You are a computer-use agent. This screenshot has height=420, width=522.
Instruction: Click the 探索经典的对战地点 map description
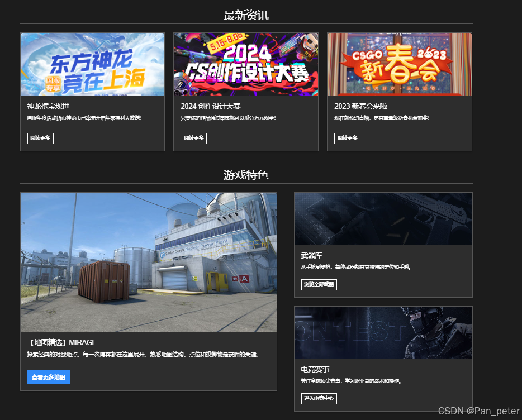click(144, 355)
